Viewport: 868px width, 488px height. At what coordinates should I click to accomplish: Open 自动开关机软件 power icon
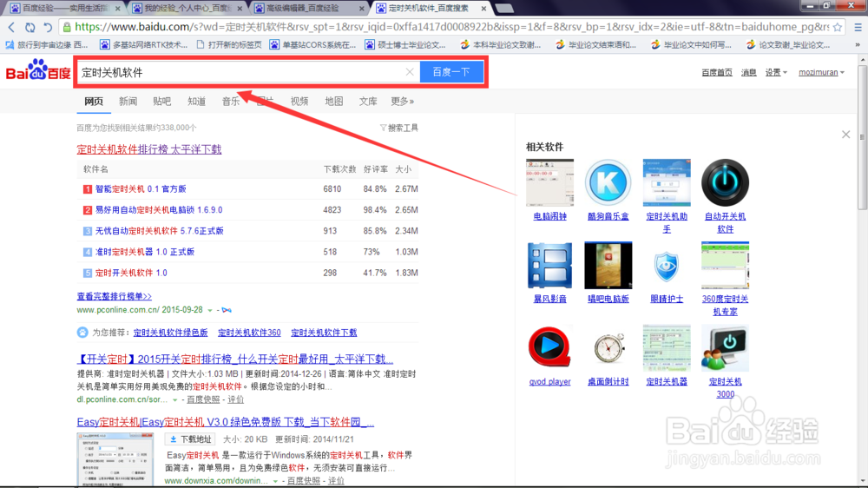pos(725,183)
